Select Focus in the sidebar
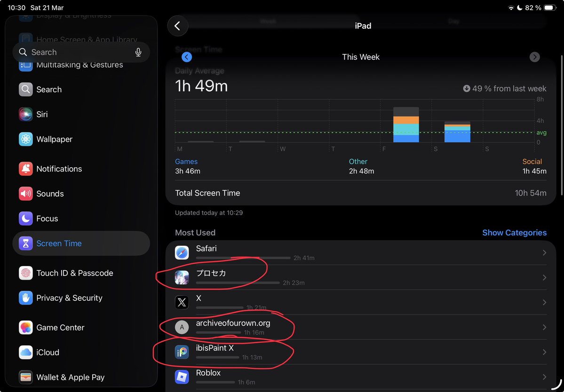 81,219
